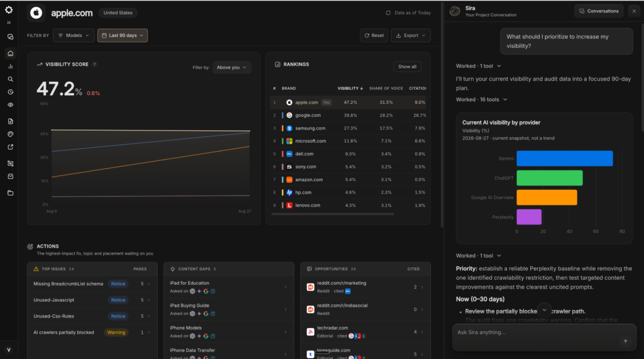This screenshot has height=359, width=644.
Task: Click the Content Gaps lightbulb icon
Action: [172, 269]
